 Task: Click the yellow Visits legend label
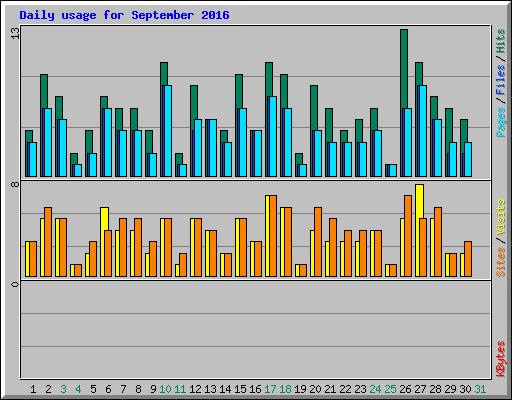[501, 217]
